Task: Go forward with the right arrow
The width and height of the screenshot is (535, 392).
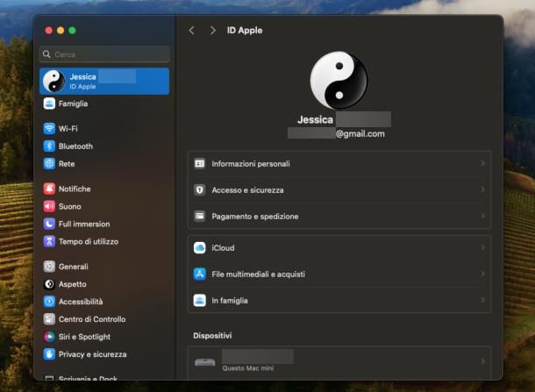Action: click(x=212, y=31)
